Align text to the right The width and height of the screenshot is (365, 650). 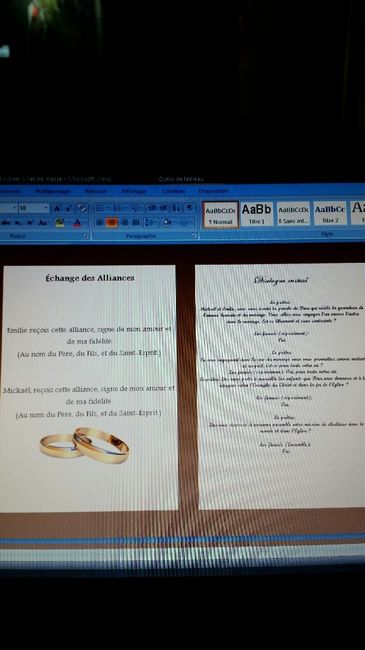(x=125, y=222)
